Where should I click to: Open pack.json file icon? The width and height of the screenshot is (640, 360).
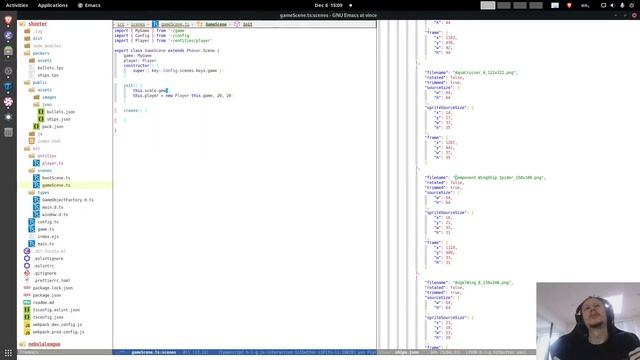click(36, 127)
